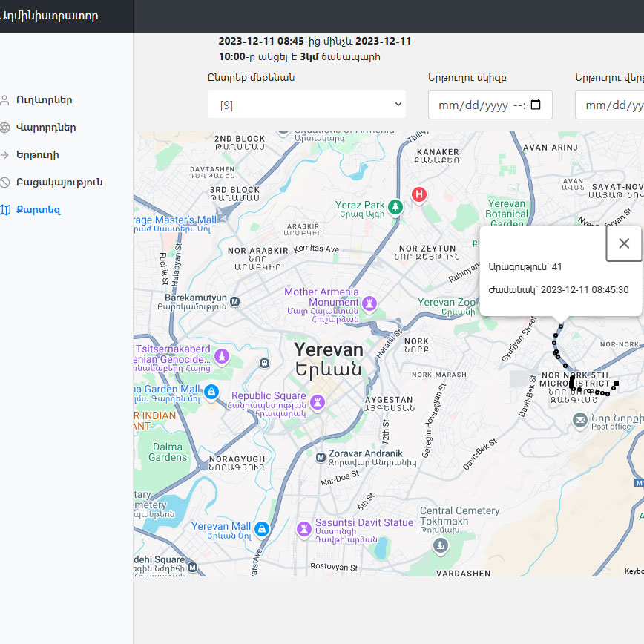Open the Բացակայություն sidebar page
This screenshot has width=644, height=644.
coord(59,183)
